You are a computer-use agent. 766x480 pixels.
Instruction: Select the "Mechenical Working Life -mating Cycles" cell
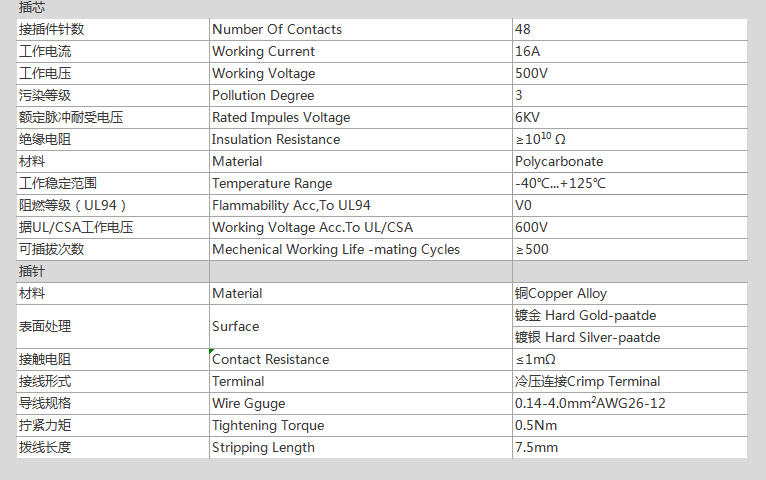point(336,249)
